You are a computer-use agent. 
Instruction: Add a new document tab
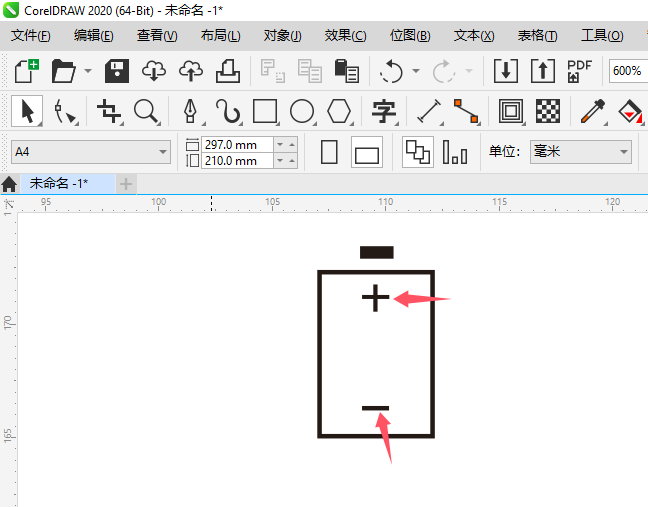[x=126, y=184]
